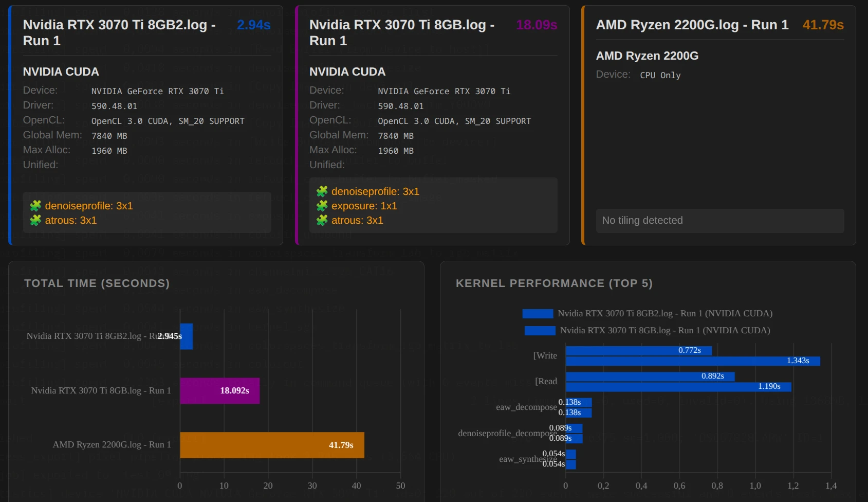The width and height of the screenshot is (868, 502).
Task: Click puzzle icon beside denoiseprofile in purple-bordered card
Action: pyautogui.click(x=322, y=191)
